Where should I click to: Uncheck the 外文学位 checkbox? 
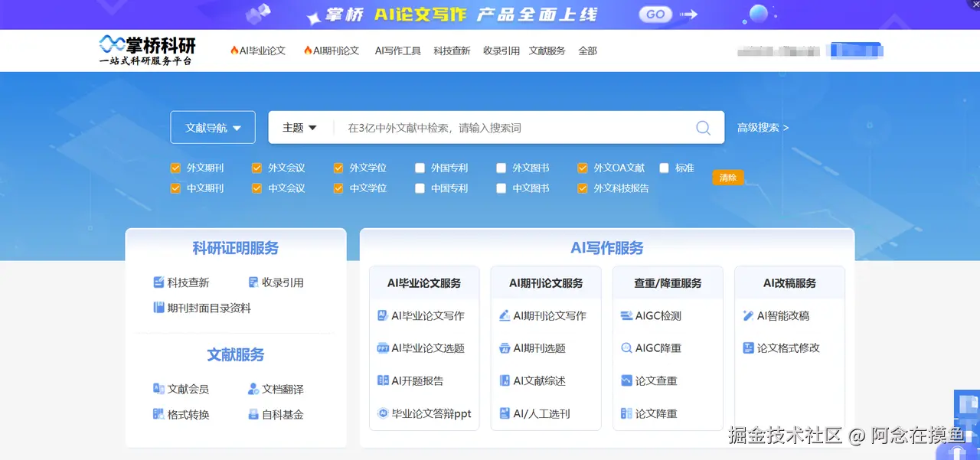click(338, 168)
